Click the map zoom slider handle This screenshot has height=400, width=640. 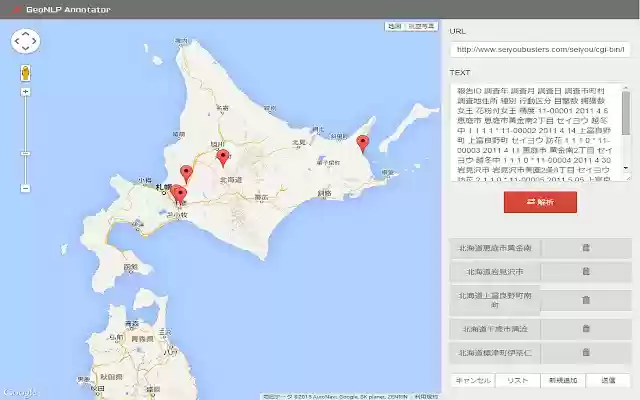[25, 153]
